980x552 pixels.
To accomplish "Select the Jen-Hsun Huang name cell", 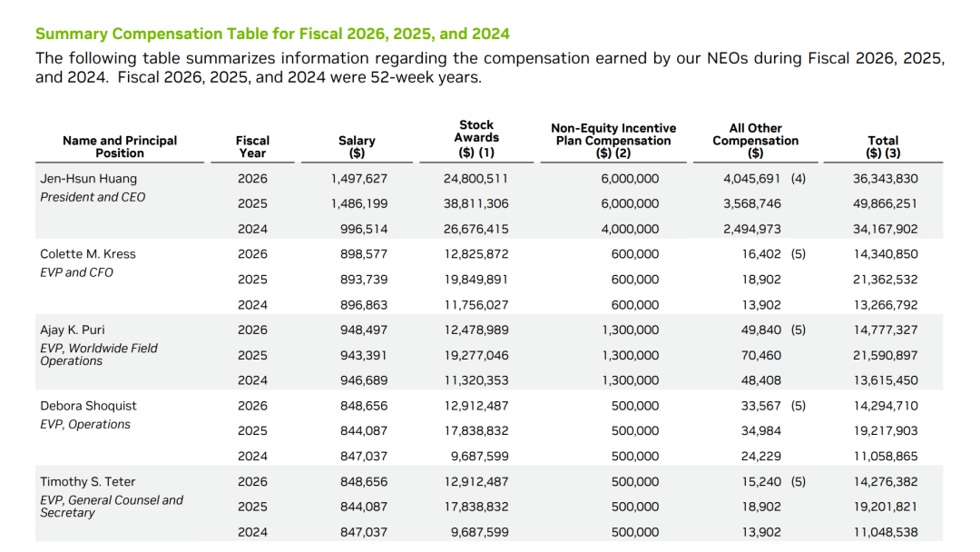I will pyautogui.click(x=88, y=179).
